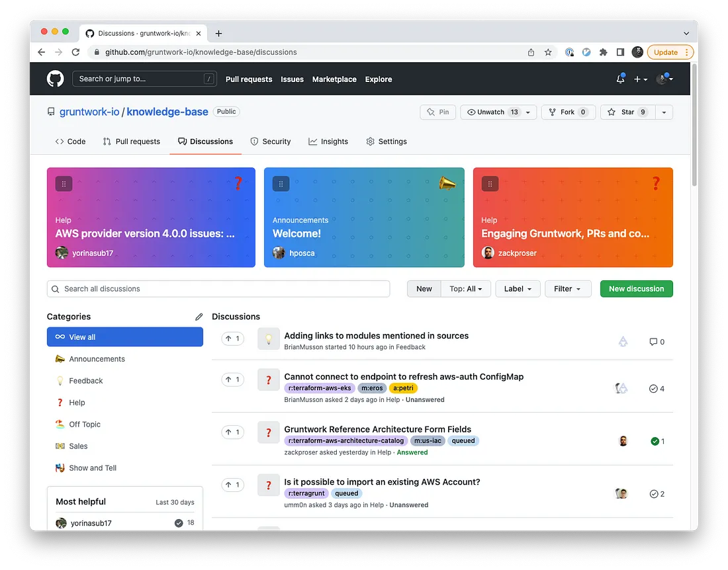Click the GitHub octocat logo
This screenshot has width=728, height=570.
[55, 79]
